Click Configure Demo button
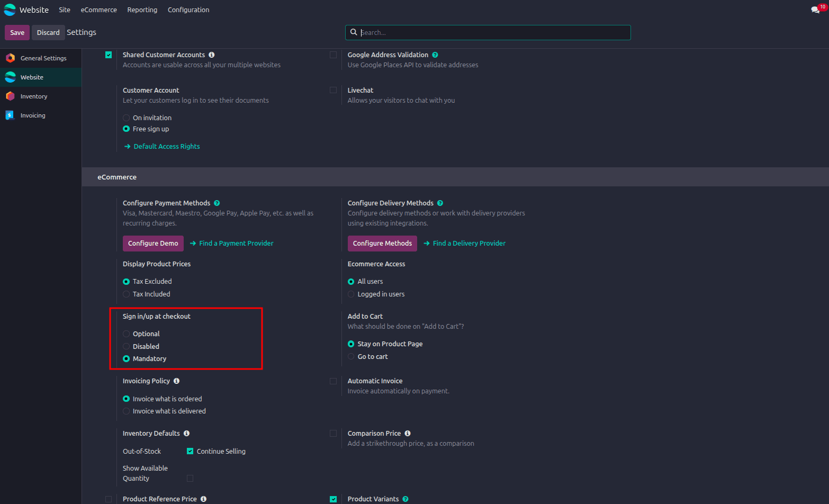Screen dimensions: 829x504 click(153, 243)
